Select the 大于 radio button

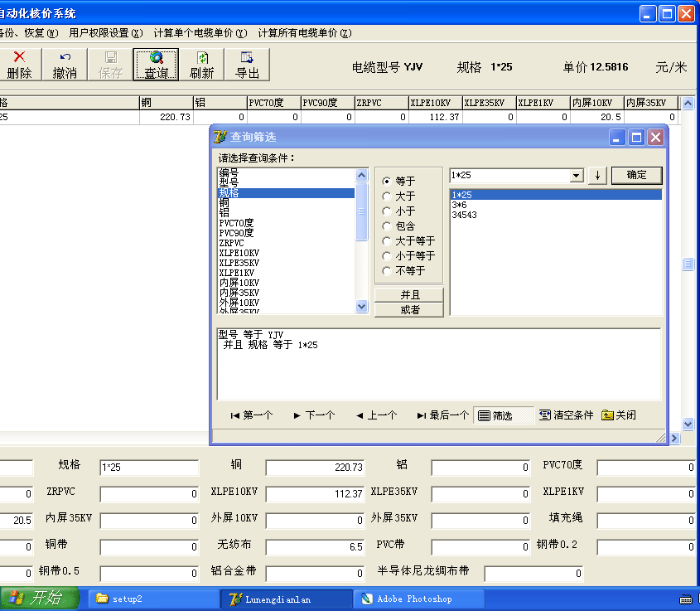pos(387,196)
